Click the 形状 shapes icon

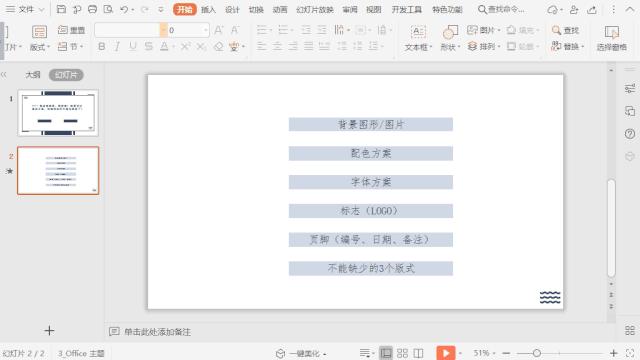click(x=450, y=32)
